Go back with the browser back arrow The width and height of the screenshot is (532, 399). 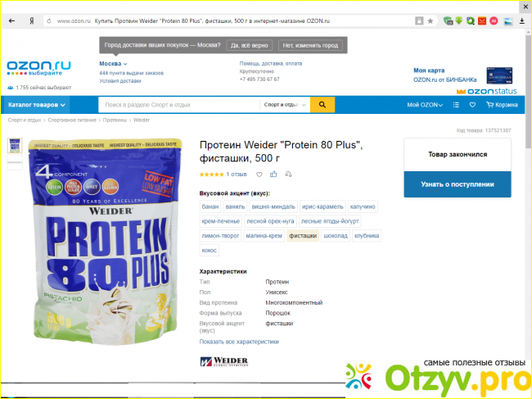coord(12,21)
